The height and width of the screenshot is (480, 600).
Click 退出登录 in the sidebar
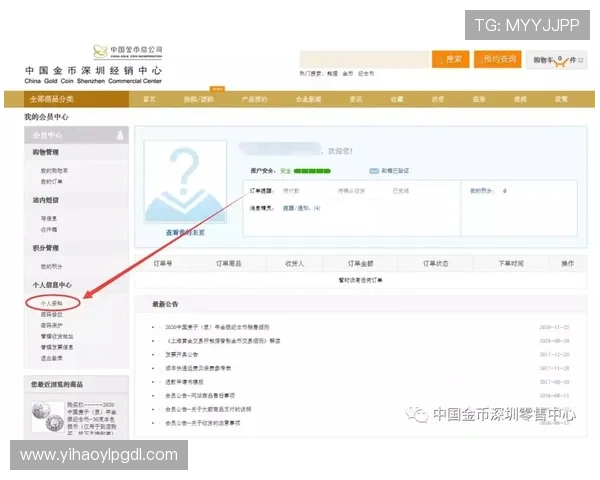tap(52, 358)
